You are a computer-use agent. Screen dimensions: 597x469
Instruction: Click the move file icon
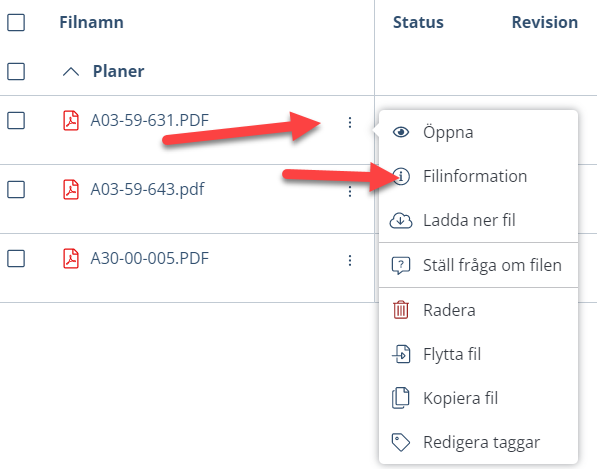click(x=401, y=354)
